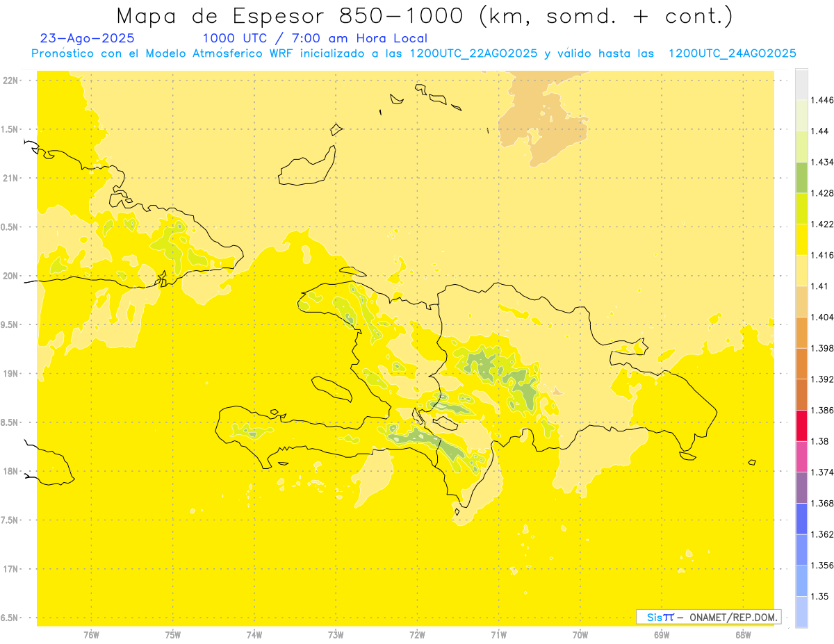The image size is (834, 644).
Task: Click the legend value 1.38
Action: pyautogui.click(x=819, y=441)
